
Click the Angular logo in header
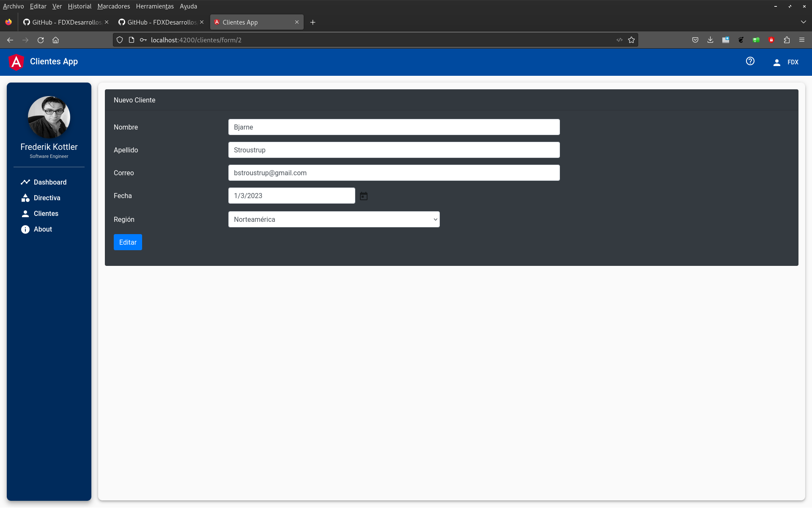(16, 62)
